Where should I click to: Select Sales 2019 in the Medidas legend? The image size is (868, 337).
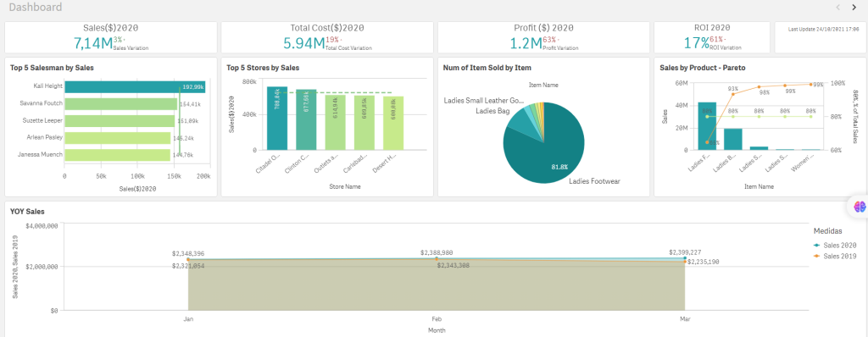[x=835, y=256]
